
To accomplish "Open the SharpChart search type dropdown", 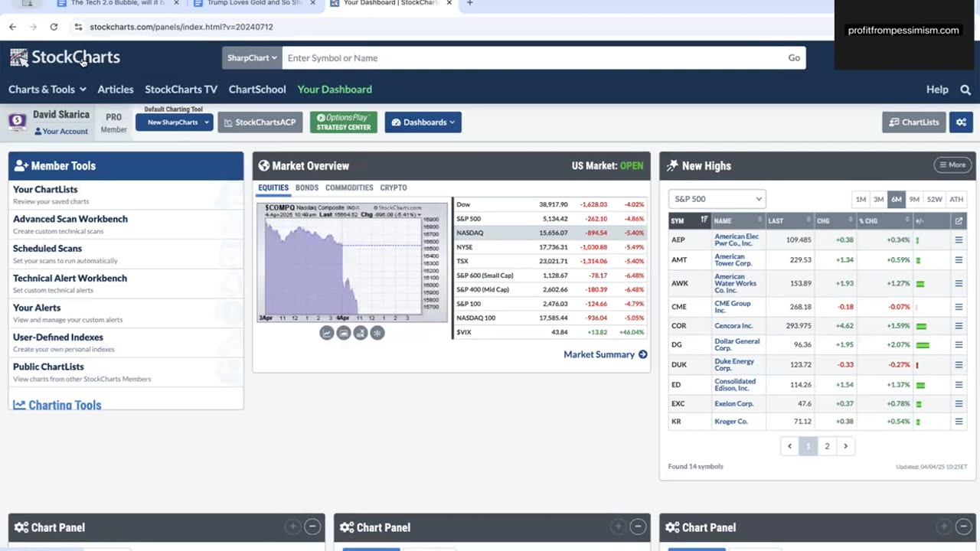I will tap(252, 58).
